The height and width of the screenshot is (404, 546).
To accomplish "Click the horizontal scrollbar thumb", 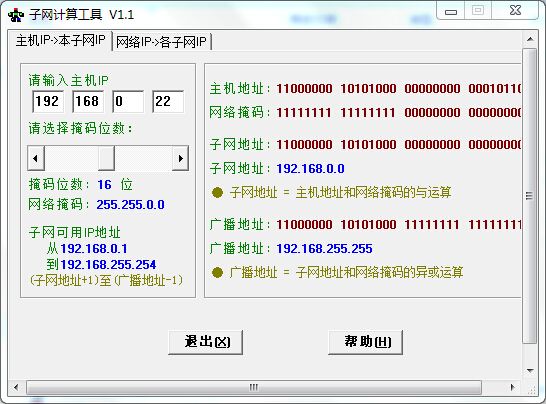I will (x=254, y=387).
